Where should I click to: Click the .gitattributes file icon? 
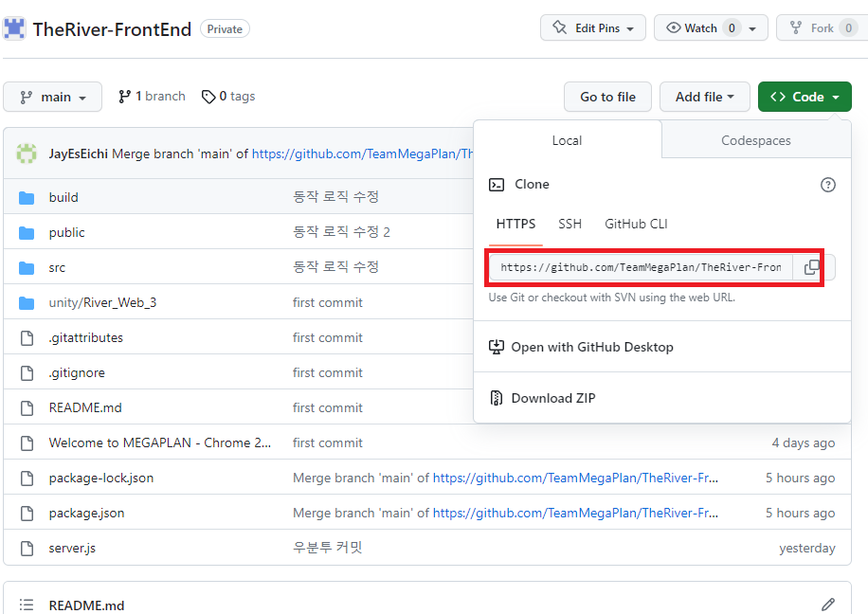tap(27, 337)
